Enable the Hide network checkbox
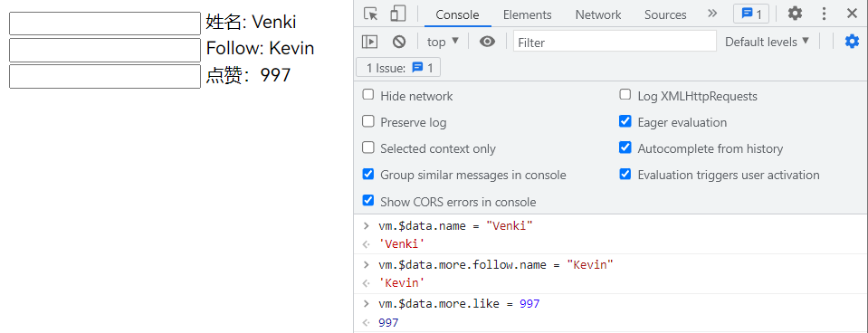This screenshot has width=868, height=333. pyautogui.click(x=368, y=95)
